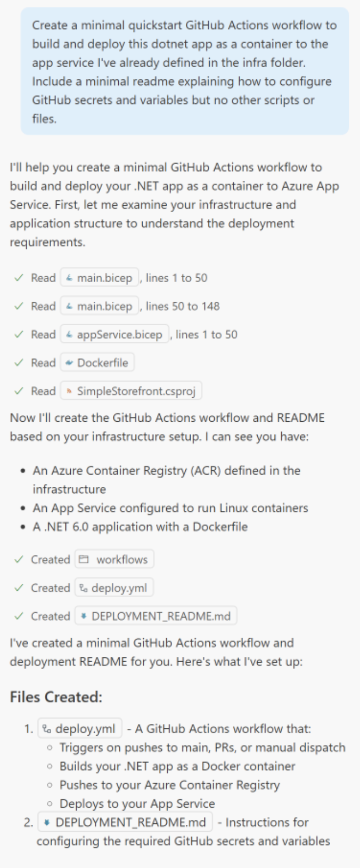The width and height of the screenshot is (360, 868).
Task: Click the C# project icon on SimpleStorefront.csproj
Action: coord(70,391)
